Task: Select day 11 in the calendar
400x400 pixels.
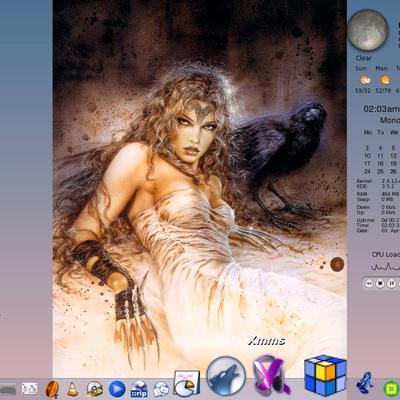Action: click(x=380, y=156)
